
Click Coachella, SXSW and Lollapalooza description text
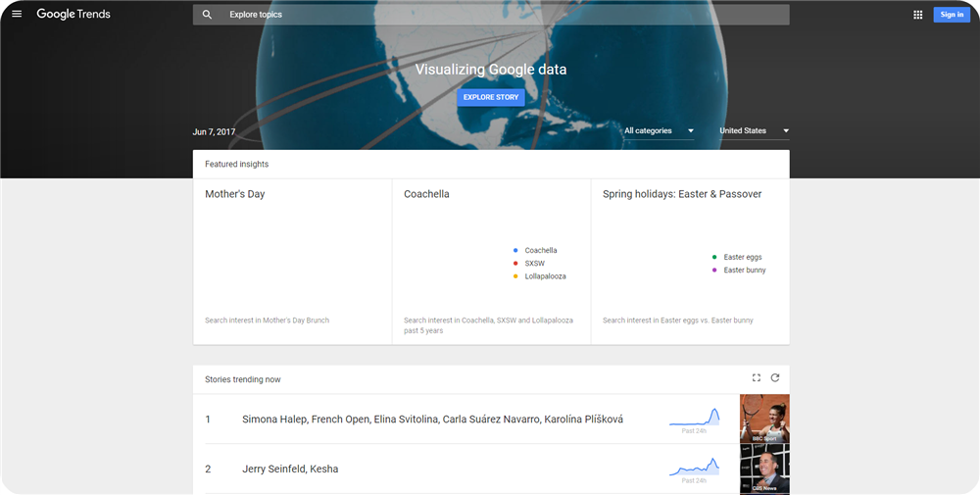click(x=488, y=325)
